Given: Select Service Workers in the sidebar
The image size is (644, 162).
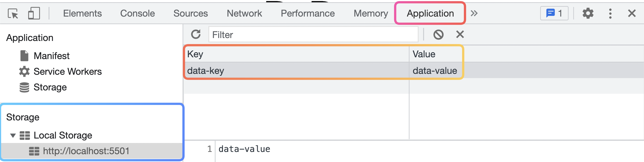Looking at the screenshot, I should coord(68,72).
